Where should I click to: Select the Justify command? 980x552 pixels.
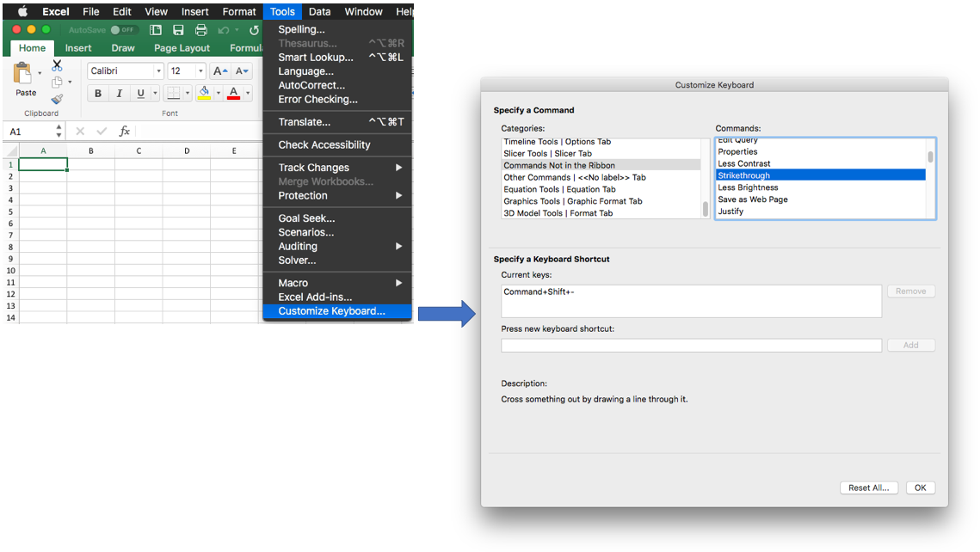click(820, 211)
